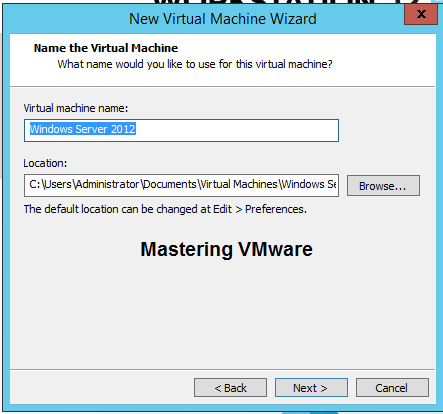
Task: Continue with the Next > button
Action: click(x=311, y=388)
